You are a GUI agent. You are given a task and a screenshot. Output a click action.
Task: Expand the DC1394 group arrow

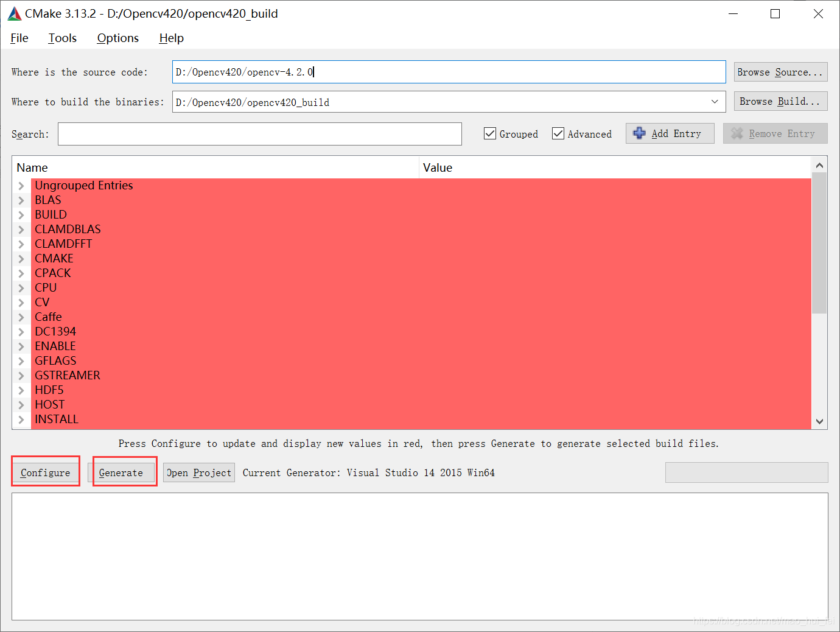tap(21, 332)
